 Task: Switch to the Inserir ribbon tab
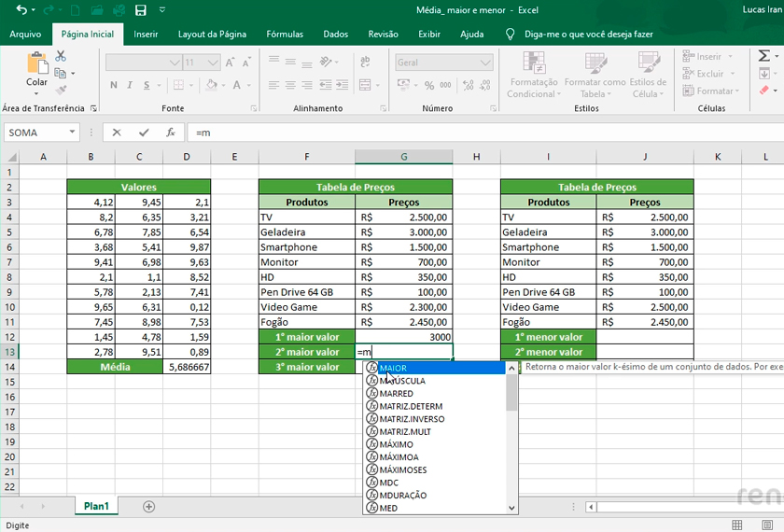click(x=146, y=34)
